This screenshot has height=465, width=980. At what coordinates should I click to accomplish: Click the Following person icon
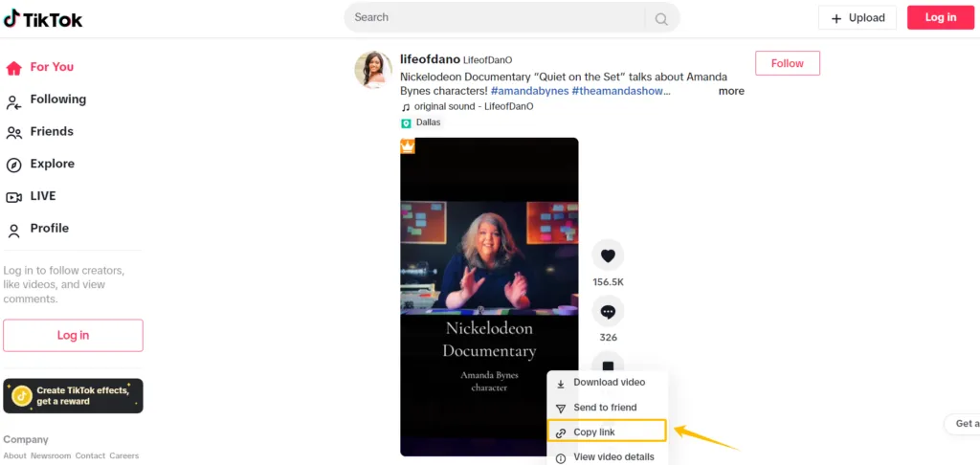tap(13, 102)
